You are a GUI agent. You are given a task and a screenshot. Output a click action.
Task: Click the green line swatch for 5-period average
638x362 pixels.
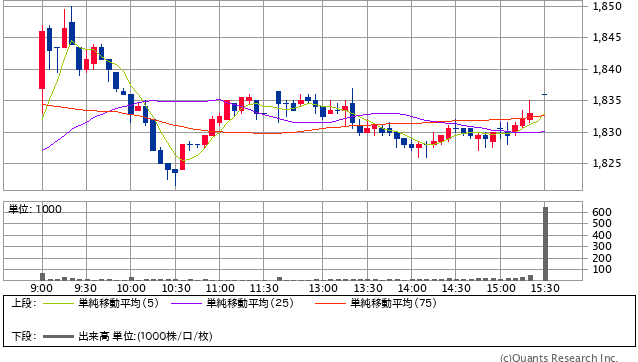(59, 303)
